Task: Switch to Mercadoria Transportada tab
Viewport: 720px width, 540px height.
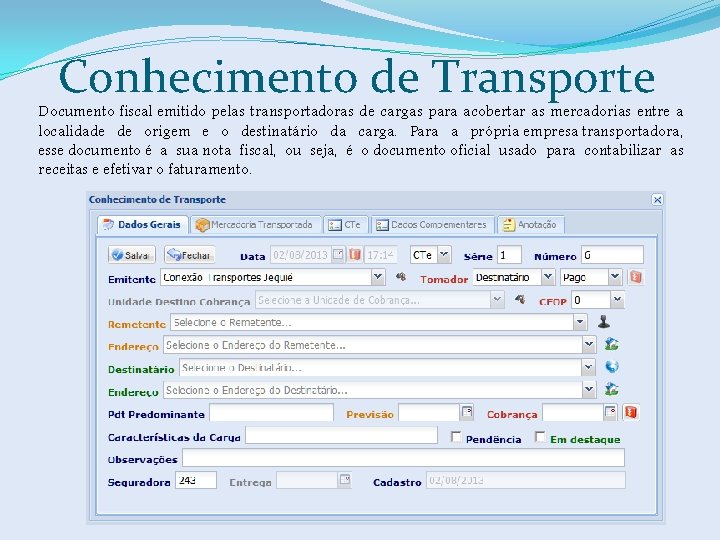Action: [255, 225]
